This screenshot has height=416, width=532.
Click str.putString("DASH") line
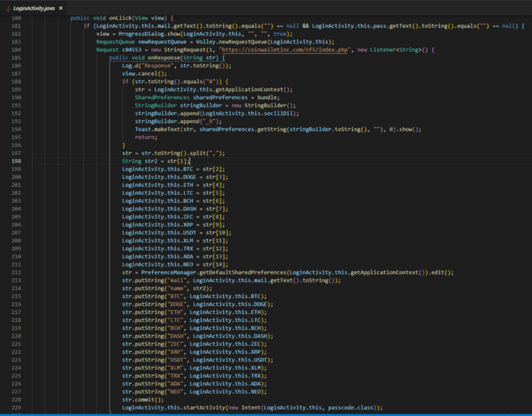click(198, 337)
